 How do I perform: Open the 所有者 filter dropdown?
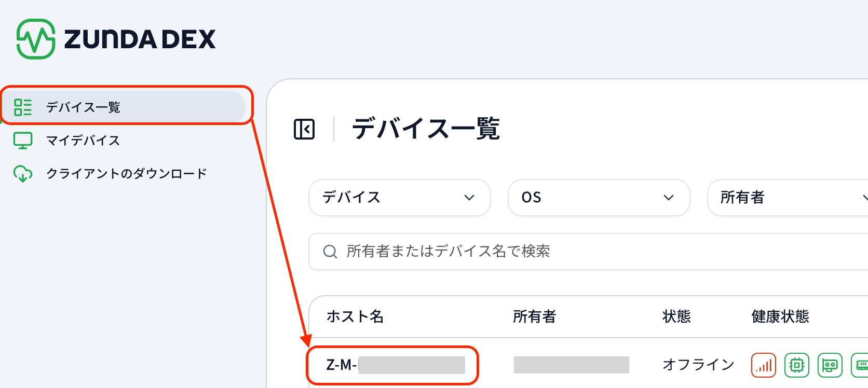[787, 198]
